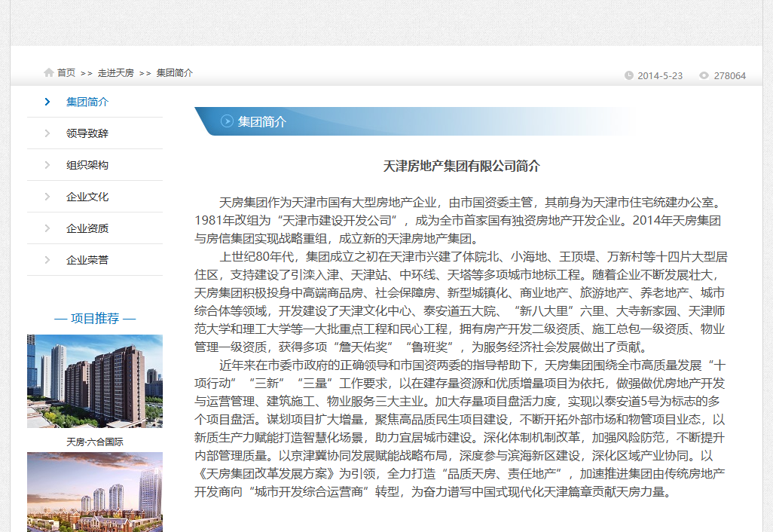Go to 企业文化 in the sidebar menu
Viewport: 773px width, 532px height.
click(87, 197)
